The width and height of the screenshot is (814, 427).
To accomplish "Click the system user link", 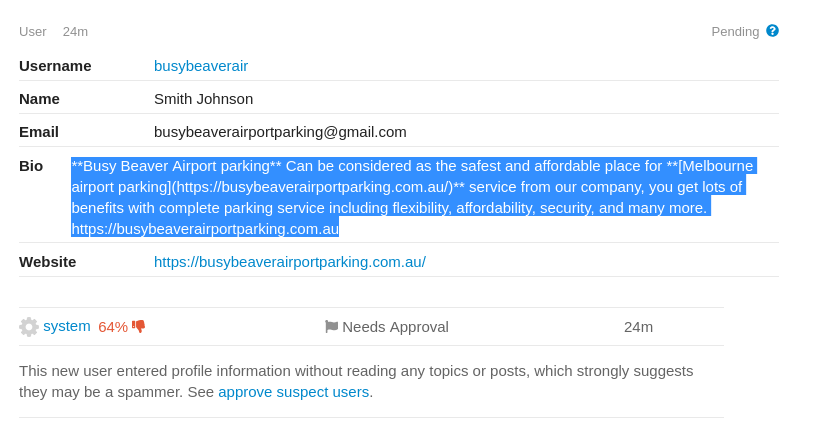I will pos(66,326).
